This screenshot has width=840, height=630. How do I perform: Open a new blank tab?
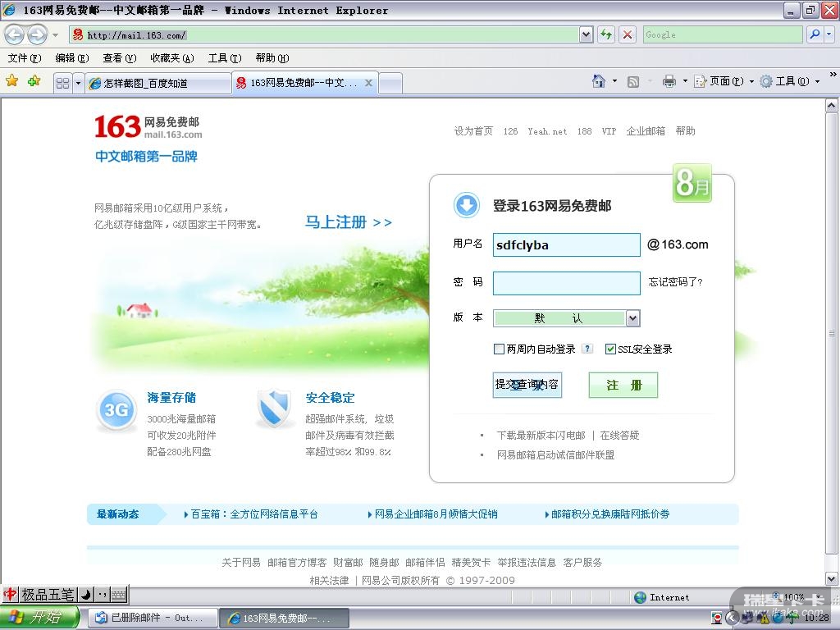point(390,84)
